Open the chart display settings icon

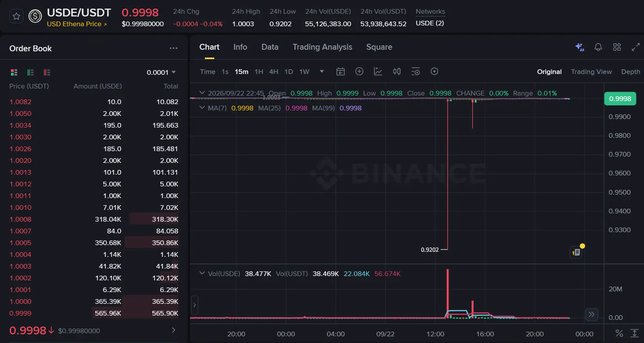pos(416,71)
